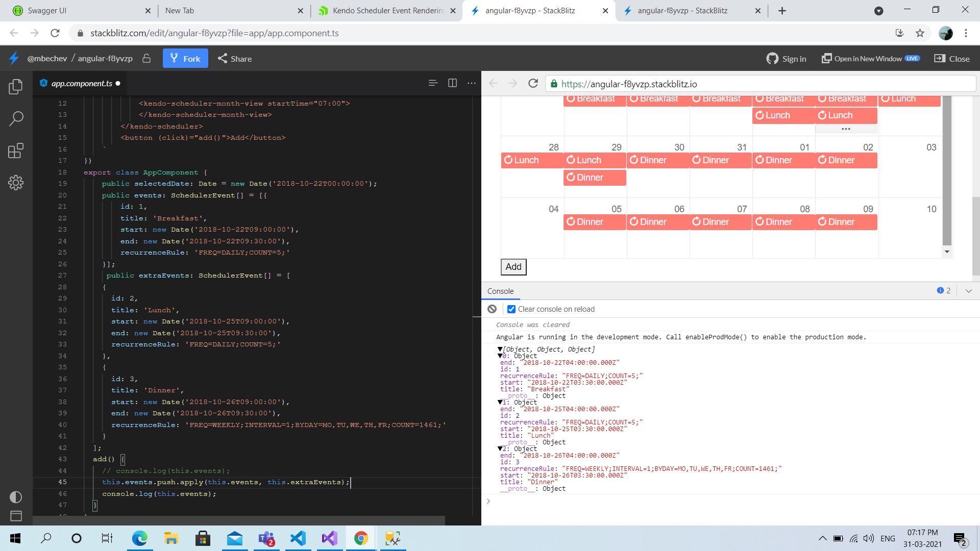Click the format document icon in editor
This screenshot has width=980, height=551.
click(x=433, y=83)
